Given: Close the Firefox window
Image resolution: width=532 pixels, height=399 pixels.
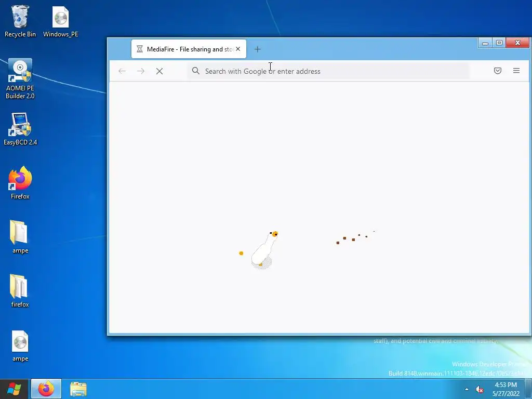Looking at the screenshot, I should [x=517, y=43].
